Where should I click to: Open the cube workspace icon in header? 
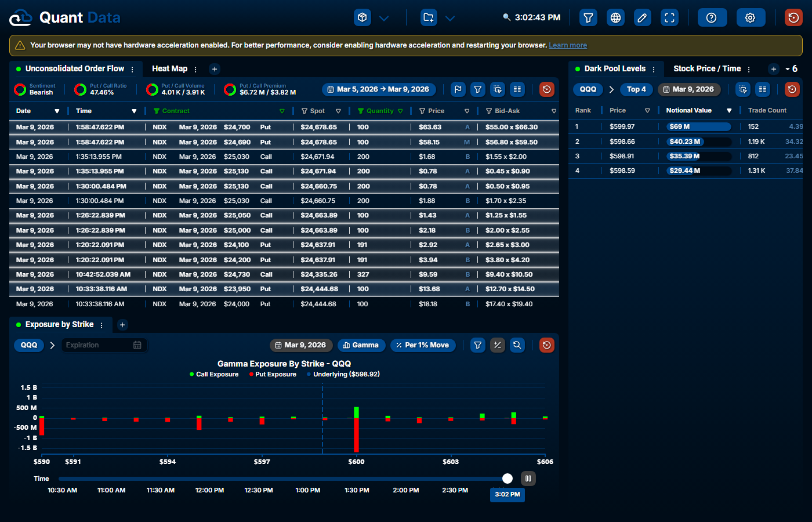[362, 17]
